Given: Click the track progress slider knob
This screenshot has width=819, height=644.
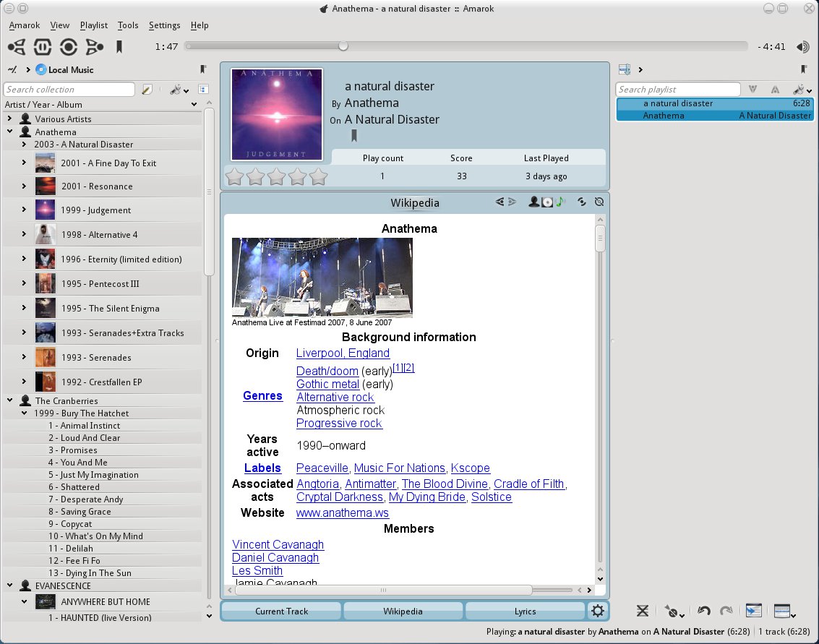Looking at the screenshot, I should tap(343, 46).
